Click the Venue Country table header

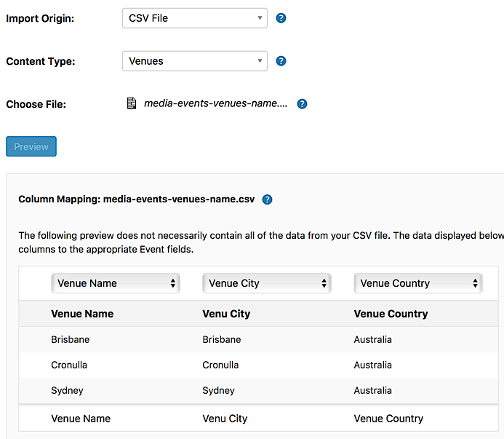tap(391, 314)
